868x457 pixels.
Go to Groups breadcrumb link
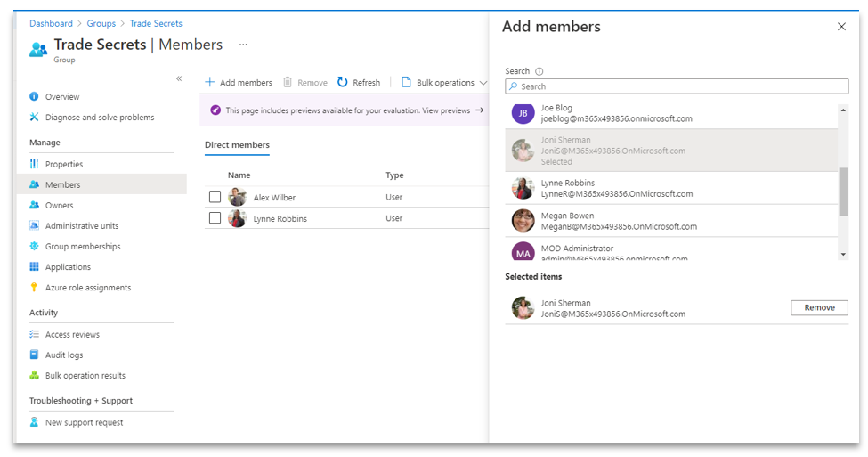pos(101,23)
